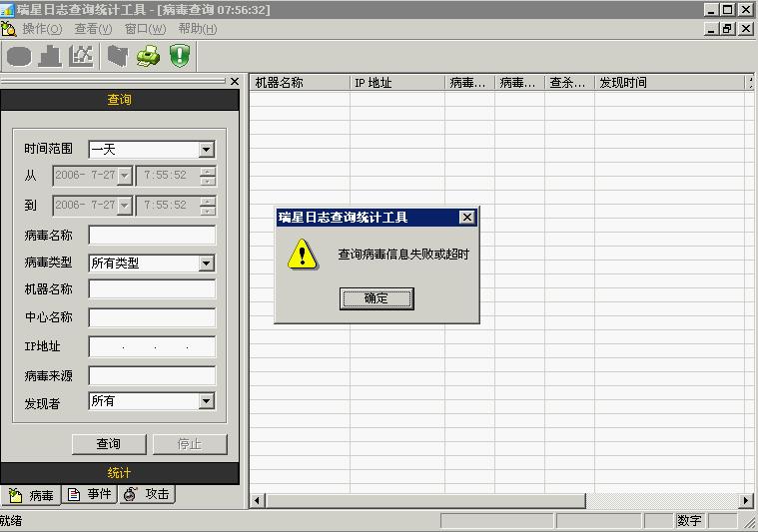The width and height of the screenshot is (758, 532).
Task: Sort by 发现时间 column header
Action: point(669,83)
